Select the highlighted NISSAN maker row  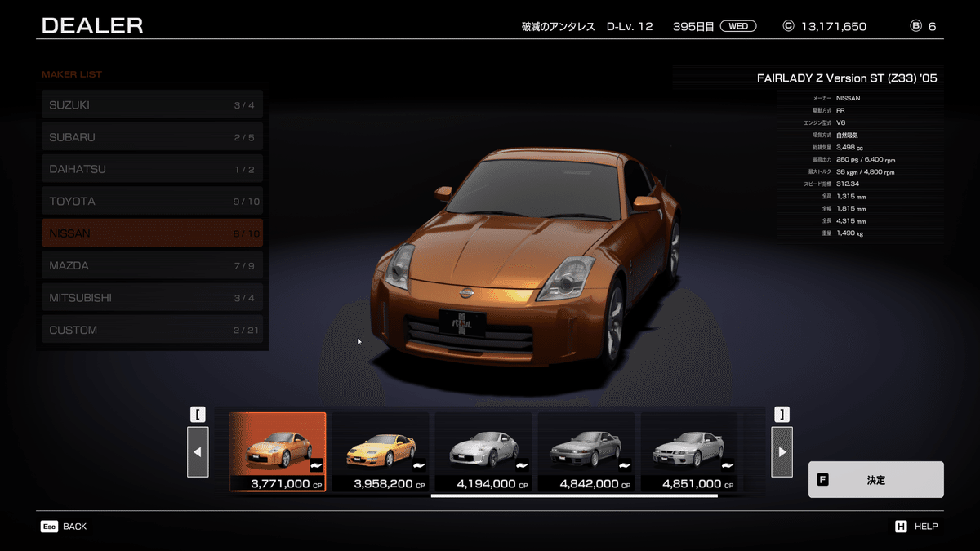click(152, 233)
